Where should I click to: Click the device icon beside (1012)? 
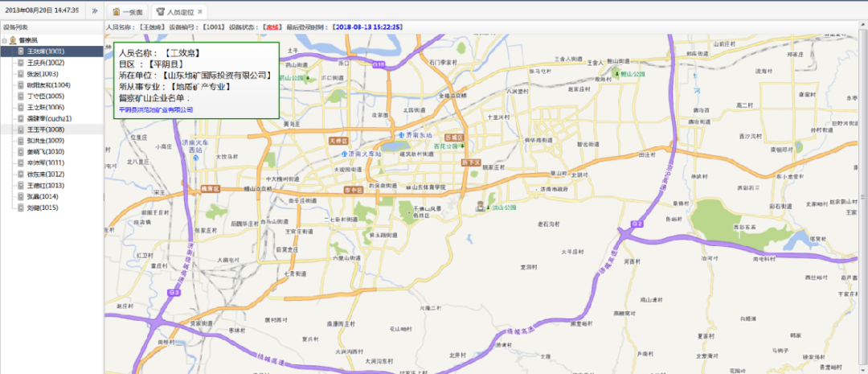[21, 174]
